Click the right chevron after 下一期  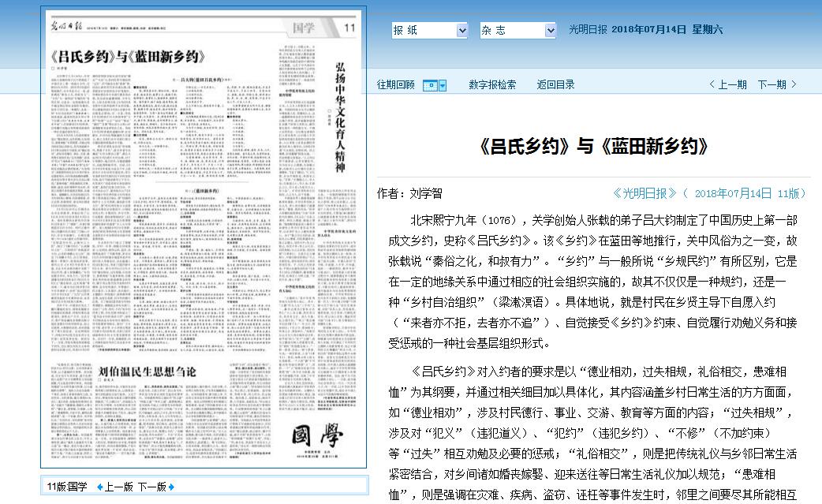pyautogui.click(x=794, y=84)
